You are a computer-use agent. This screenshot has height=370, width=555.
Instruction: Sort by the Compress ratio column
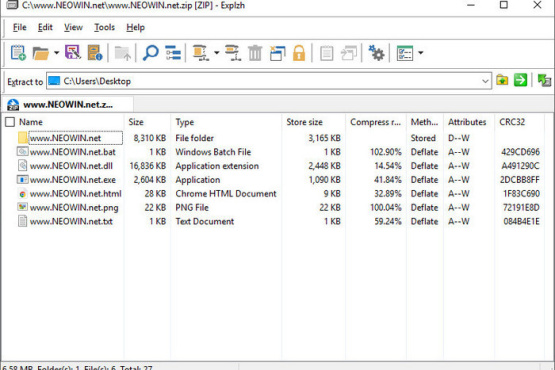[376, 122]
